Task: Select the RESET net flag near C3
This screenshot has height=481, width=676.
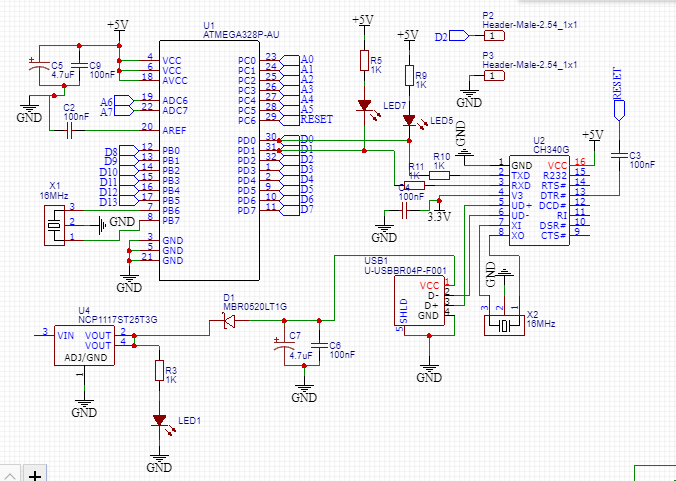Action: 619,110
